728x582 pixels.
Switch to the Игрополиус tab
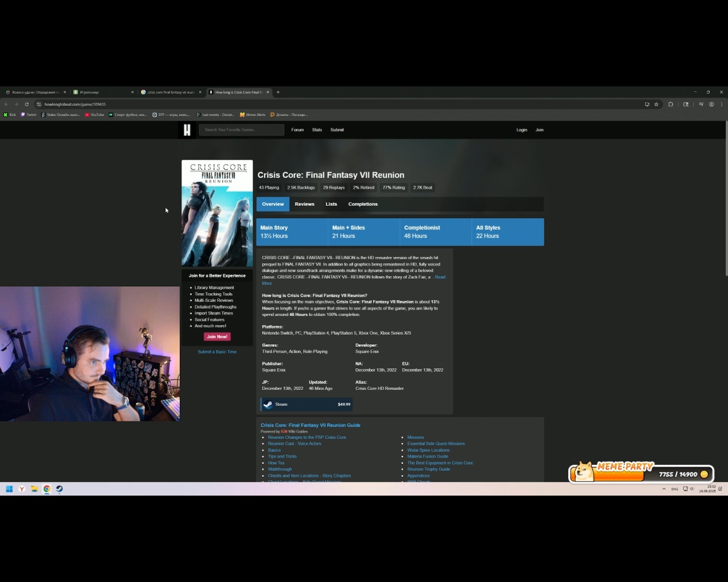[x=102, y=92]
